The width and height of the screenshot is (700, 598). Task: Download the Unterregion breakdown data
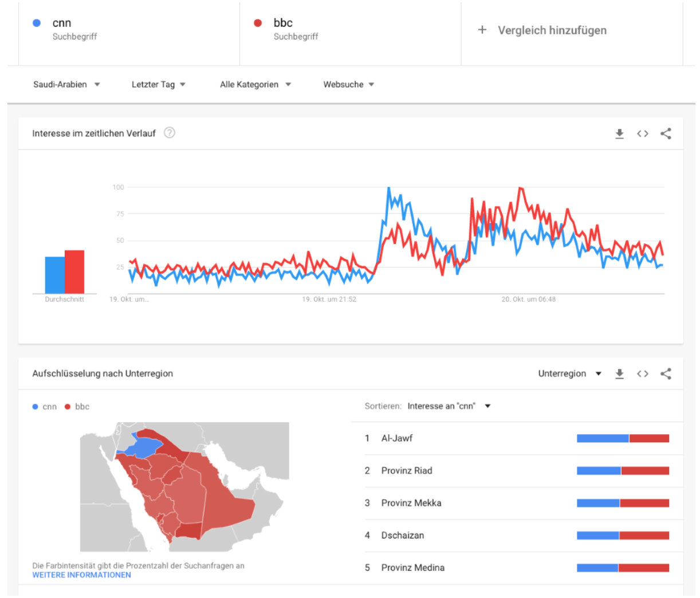coord(619,374)
